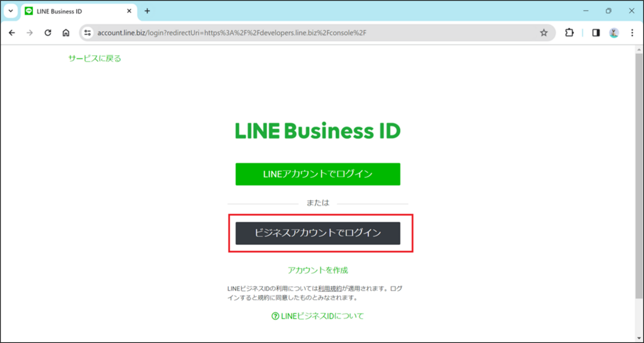Open the Chrome three-dot menu
The height and width of the screenshot is (343, 644).
click(632, 33)
